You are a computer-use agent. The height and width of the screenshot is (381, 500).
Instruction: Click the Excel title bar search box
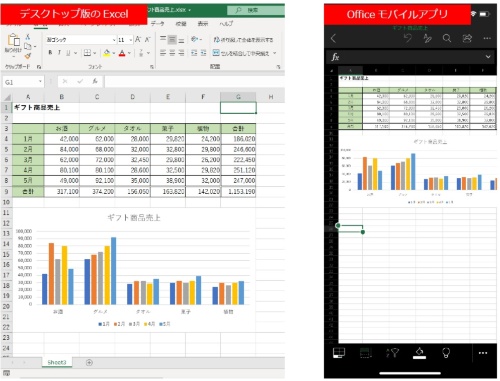point(255,10)
